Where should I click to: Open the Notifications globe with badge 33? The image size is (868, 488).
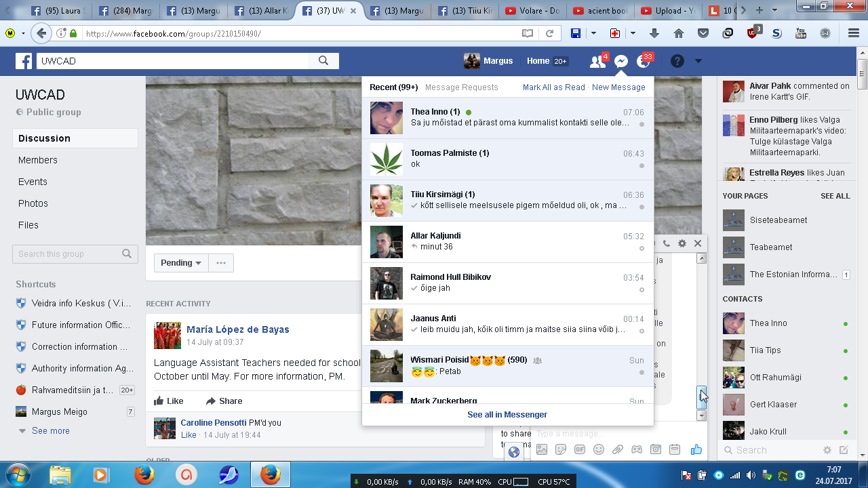[x=644, y=61]
